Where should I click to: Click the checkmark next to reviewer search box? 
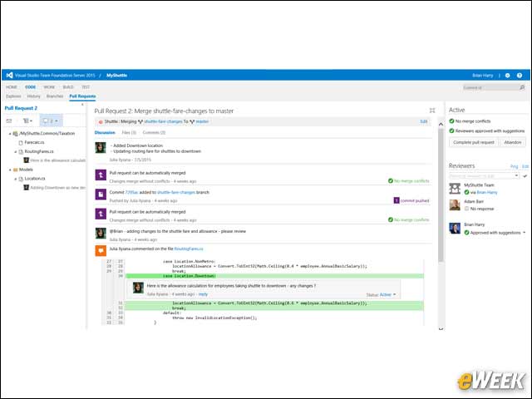point(525,175)
